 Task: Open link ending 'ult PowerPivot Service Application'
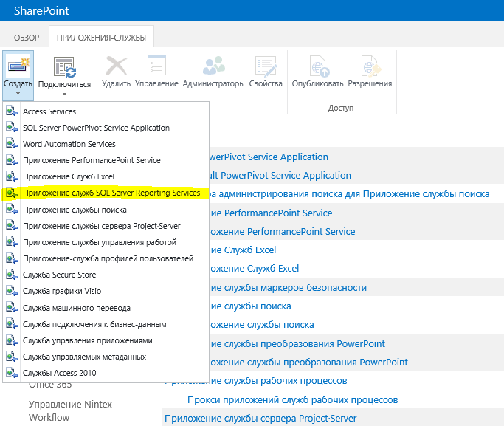coord(280,176)
